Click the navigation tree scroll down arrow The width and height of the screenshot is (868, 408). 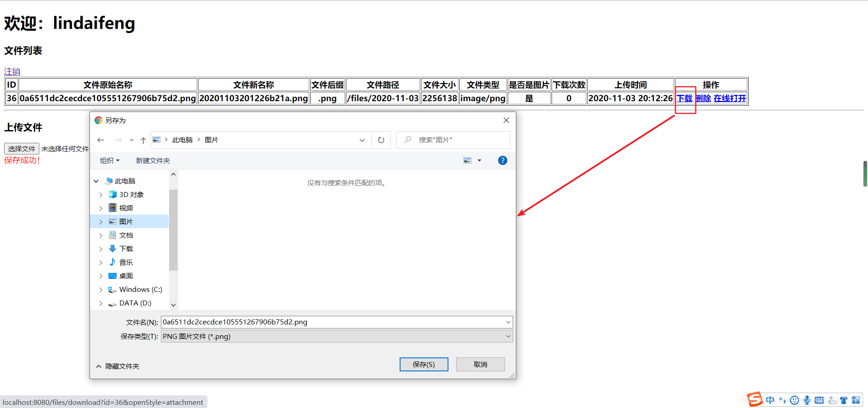[173, 305]
